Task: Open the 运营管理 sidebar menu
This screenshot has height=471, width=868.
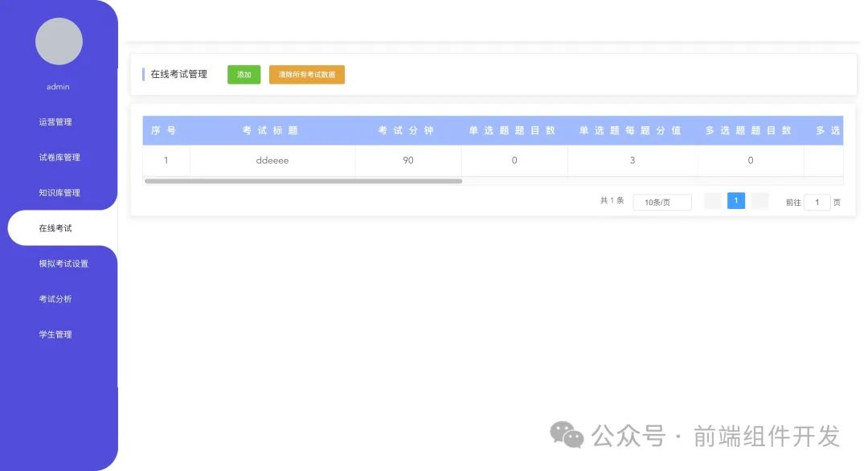Action: (55, 121)
